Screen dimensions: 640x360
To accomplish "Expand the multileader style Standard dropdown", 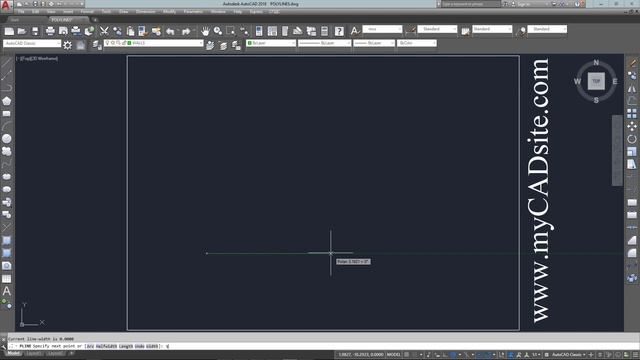I will point(564,29).
